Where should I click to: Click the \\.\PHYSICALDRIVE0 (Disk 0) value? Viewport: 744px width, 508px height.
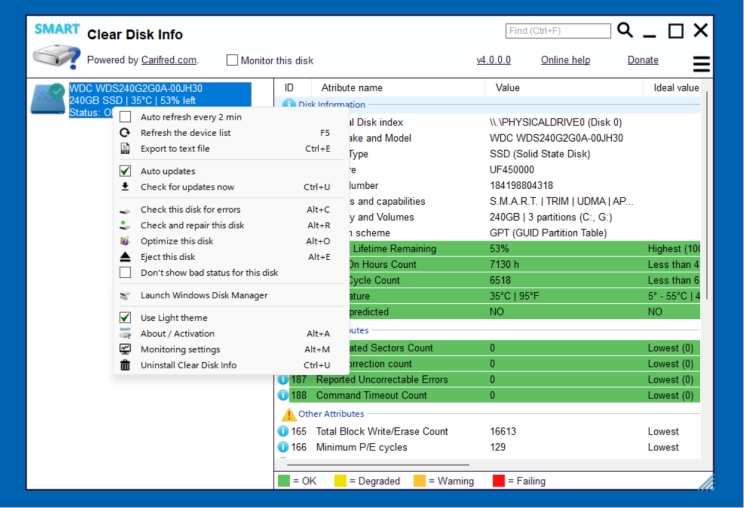pyautogui.click(x=556, y=122)
